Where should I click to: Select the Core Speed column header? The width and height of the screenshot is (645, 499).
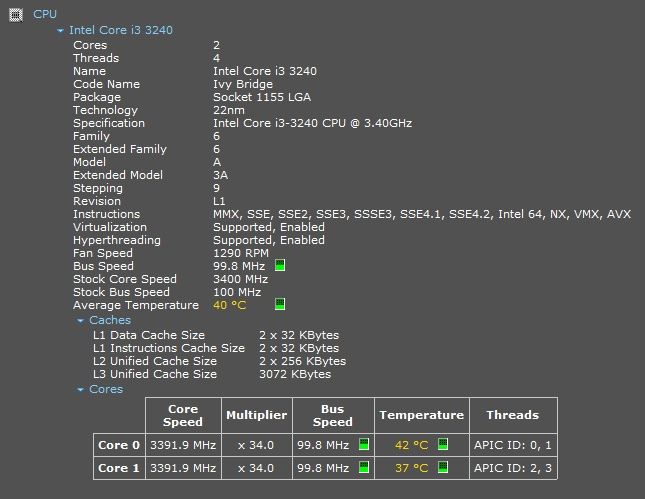(x=183, y=415)
